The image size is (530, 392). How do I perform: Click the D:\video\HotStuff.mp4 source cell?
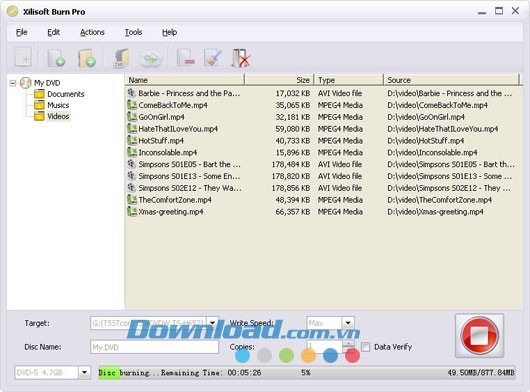click(x=426, y=141)
